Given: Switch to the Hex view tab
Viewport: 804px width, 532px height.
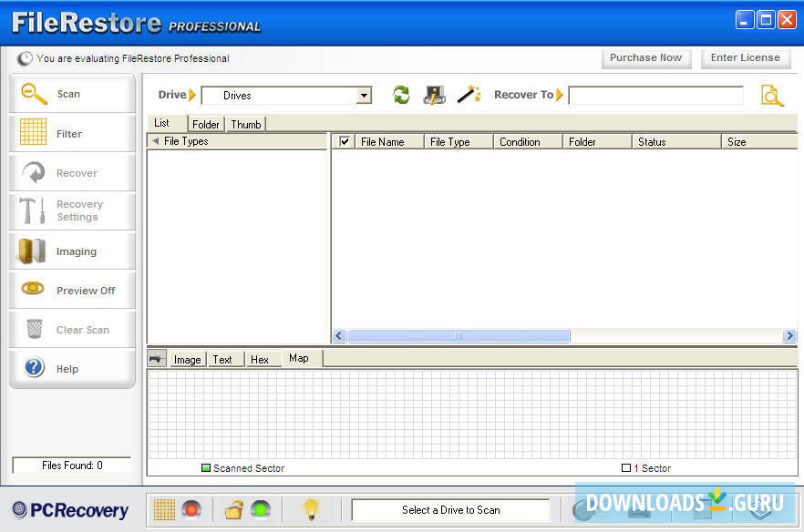Looking at the screenshot, I should coord(259,359).
